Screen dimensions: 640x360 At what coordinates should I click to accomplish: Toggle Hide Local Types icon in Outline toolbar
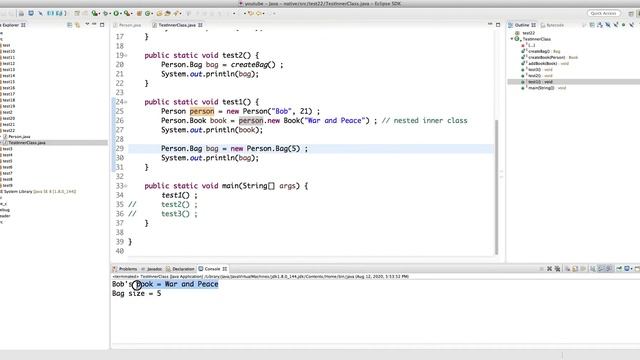coord(631,25)
